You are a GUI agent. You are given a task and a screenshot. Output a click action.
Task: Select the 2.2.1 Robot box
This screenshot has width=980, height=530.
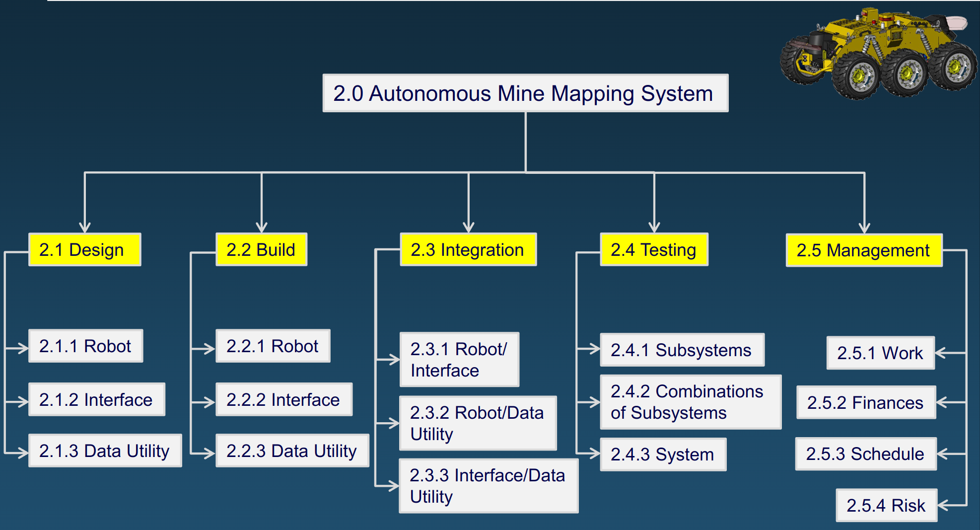(273, 346)
